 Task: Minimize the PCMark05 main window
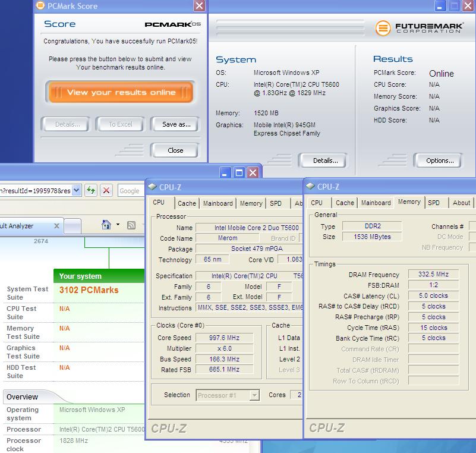coord(440,6)
